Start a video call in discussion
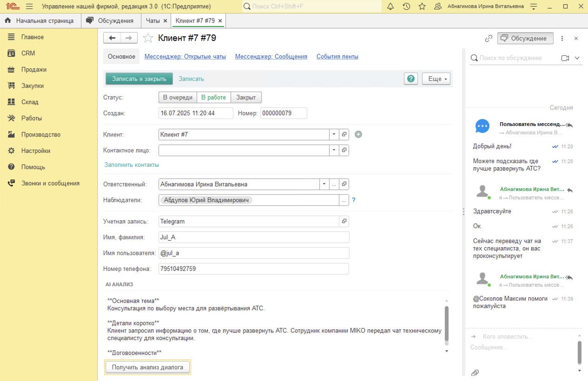This screenshot has height=381, width=588. pyautogui.click(x=565, y=58)
